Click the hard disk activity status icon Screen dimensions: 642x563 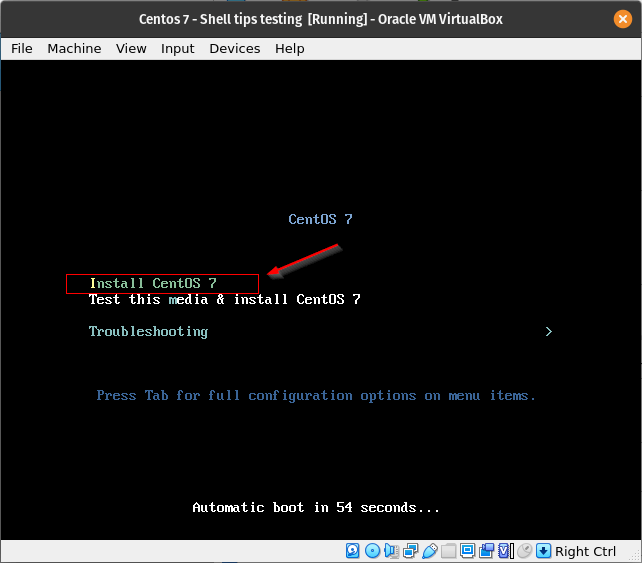tap(353, 551)
